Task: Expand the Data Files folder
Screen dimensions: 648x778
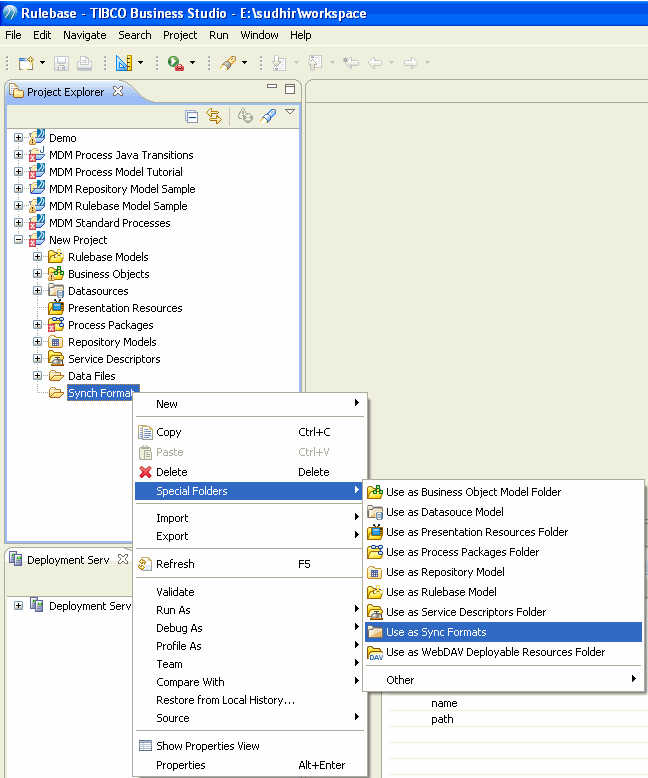Action: tap(37, 376)
